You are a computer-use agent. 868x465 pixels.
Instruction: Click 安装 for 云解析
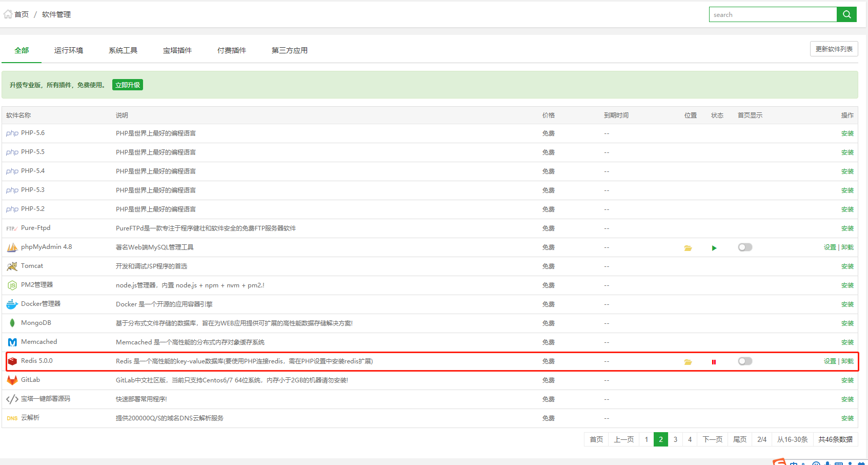[x=847, y=418]
